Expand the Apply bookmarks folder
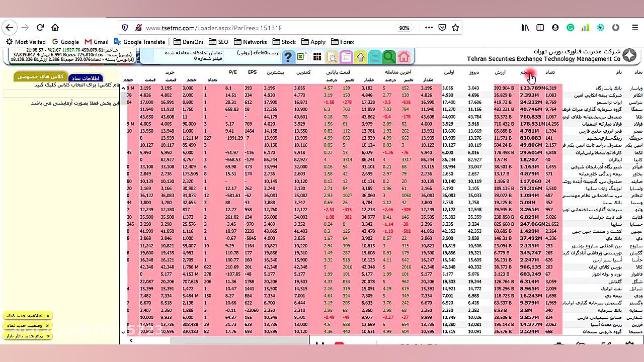Image resolution: width=644 pixels, height=362 pixels. pos(313,42)
